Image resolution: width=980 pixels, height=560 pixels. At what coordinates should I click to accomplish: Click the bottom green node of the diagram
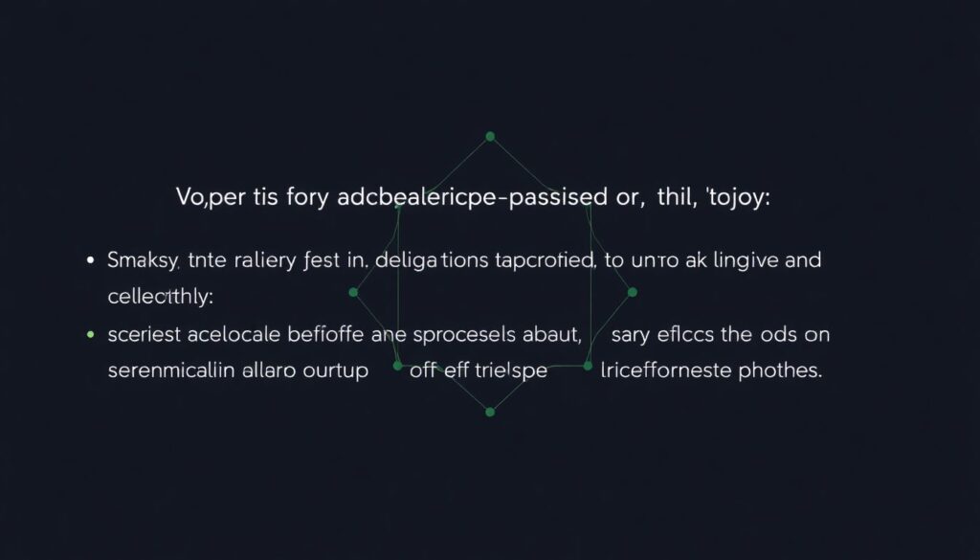point(490,412)
